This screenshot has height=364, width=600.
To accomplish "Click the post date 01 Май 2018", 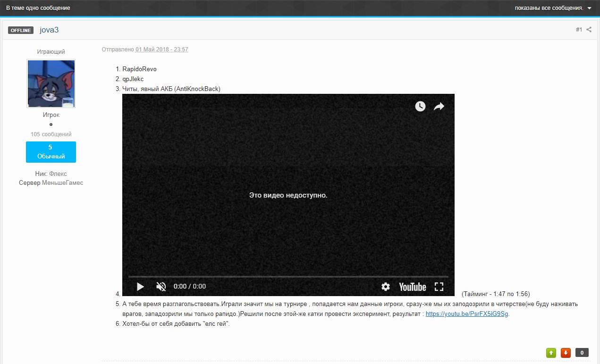I will pos(162,50).
